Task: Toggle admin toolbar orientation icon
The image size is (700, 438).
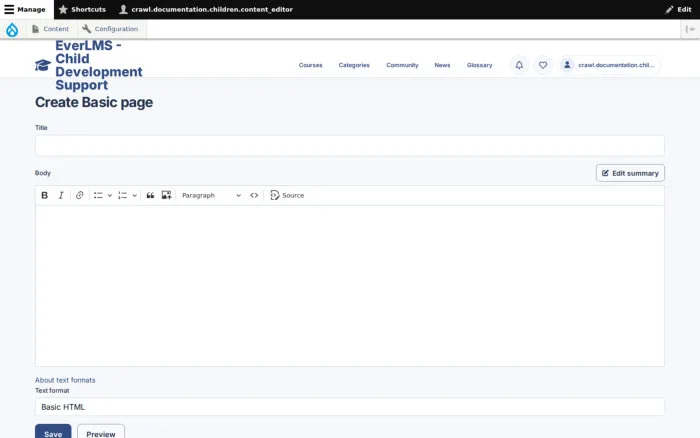Action: [x=690, y=29]
